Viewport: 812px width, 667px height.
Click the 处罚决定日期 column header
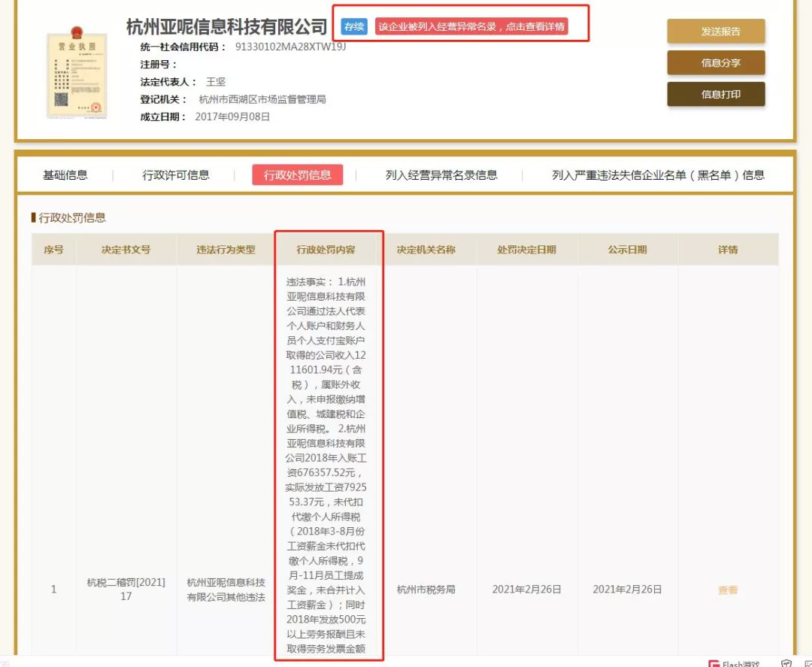(x=526, y=250)
